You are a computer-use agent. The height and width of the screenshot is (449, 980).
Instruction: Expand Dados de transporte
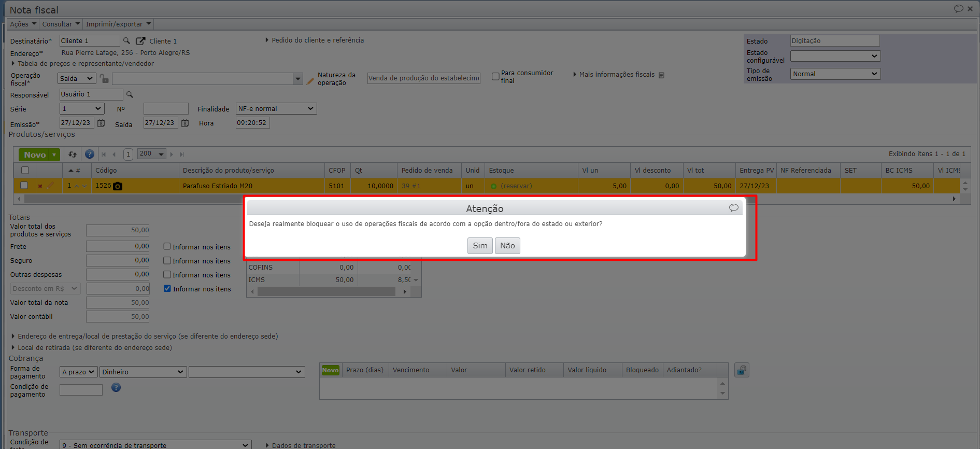(301, 445)
